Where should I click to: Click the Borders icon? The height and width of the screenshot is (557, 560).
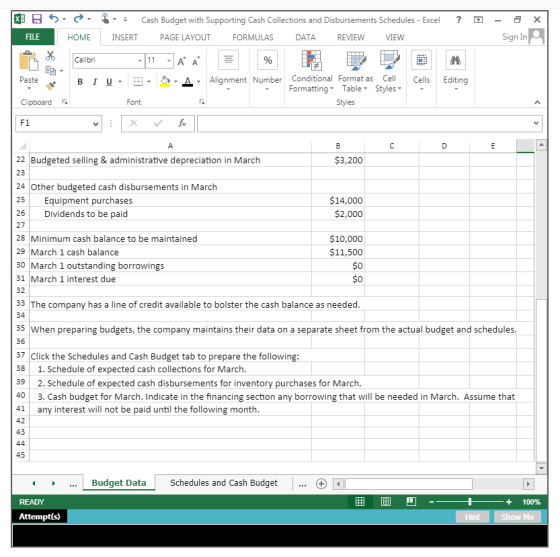138,82
